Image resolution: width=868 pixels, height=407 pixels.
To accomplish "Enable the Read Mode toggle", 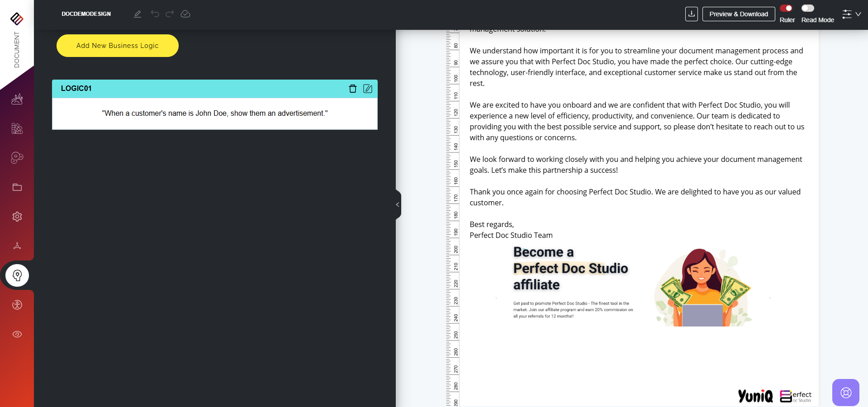I will click(x=807, y=8).
